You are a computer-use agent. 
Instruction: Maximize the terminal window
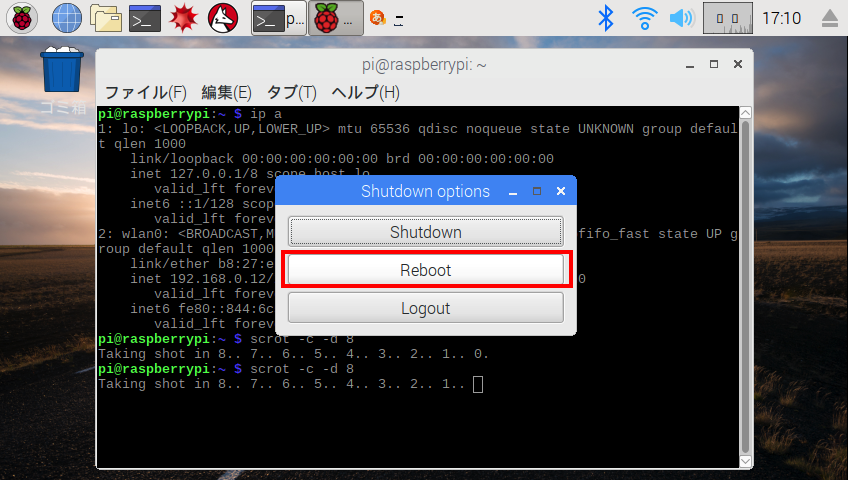tap(714, 64)
